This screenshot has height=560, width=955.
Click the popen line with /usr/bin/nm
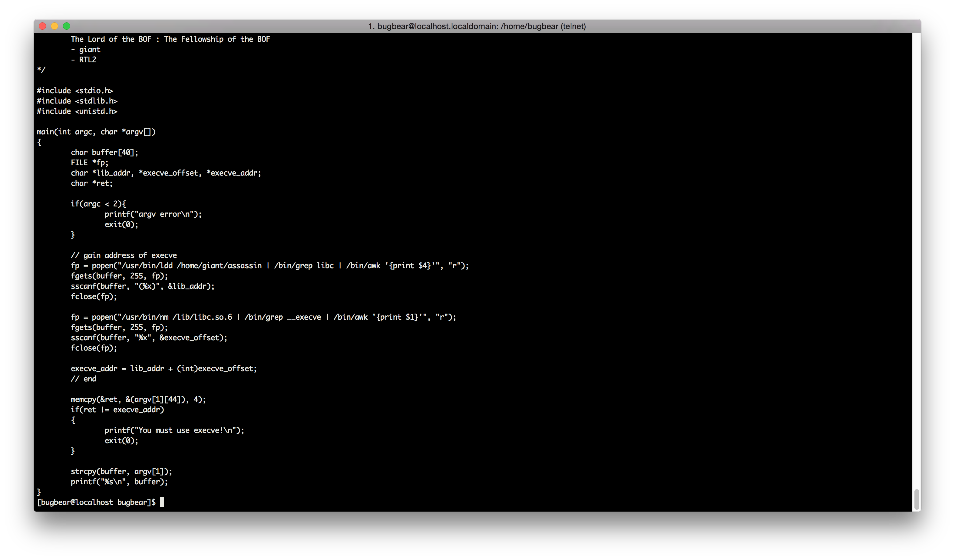click(263, 317)
